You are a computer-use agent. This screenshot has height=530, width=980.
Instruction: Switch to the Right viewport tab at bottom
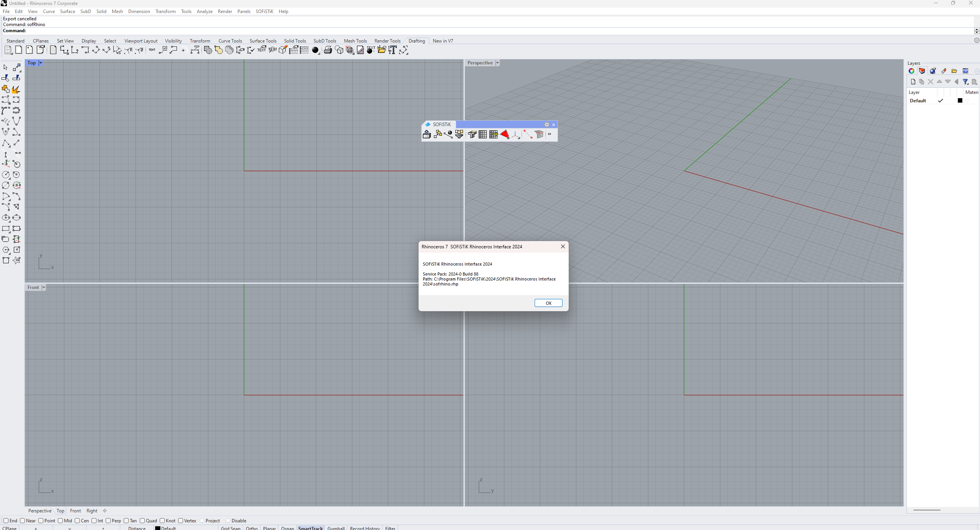point(92,510)
